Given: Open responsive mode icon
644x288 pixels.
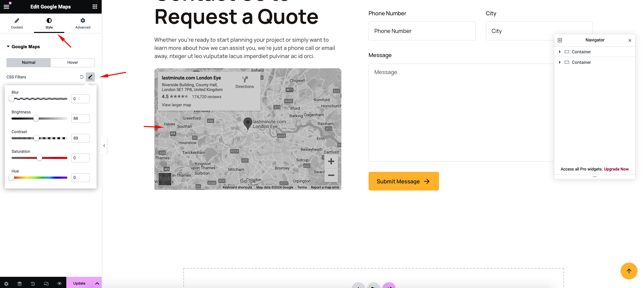Looking at the screenshot, I should coord(46,284).
